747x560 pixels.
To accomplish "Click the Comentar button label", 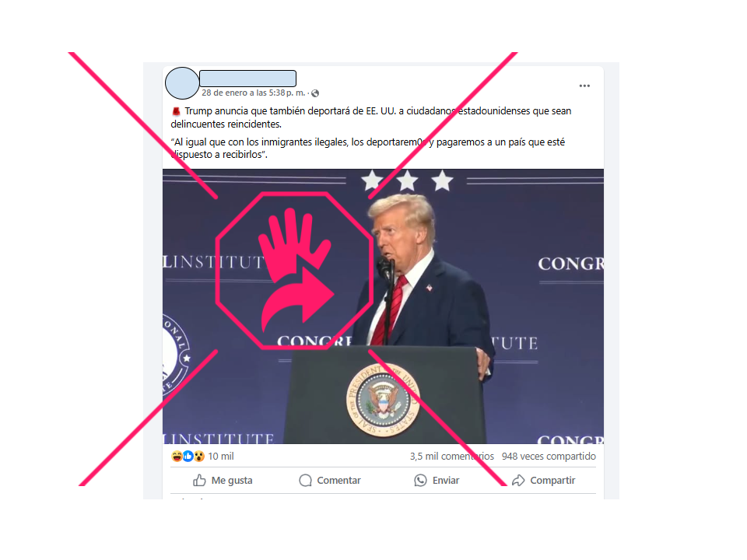I will [338, 480].
